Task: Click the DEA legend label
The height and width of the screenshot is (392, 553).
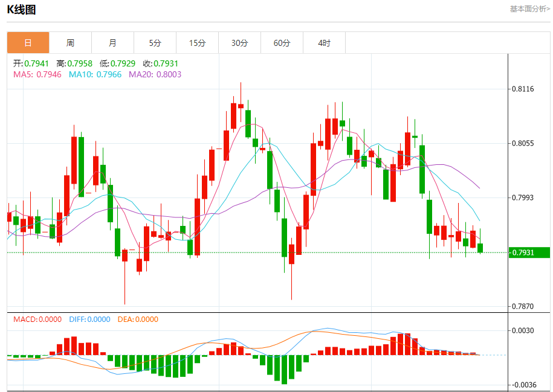Action: coord(138,320)
